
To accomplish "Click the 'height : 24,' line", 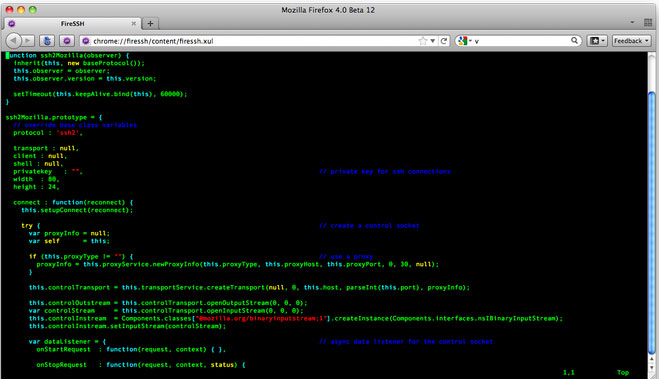I will (36, 187).
